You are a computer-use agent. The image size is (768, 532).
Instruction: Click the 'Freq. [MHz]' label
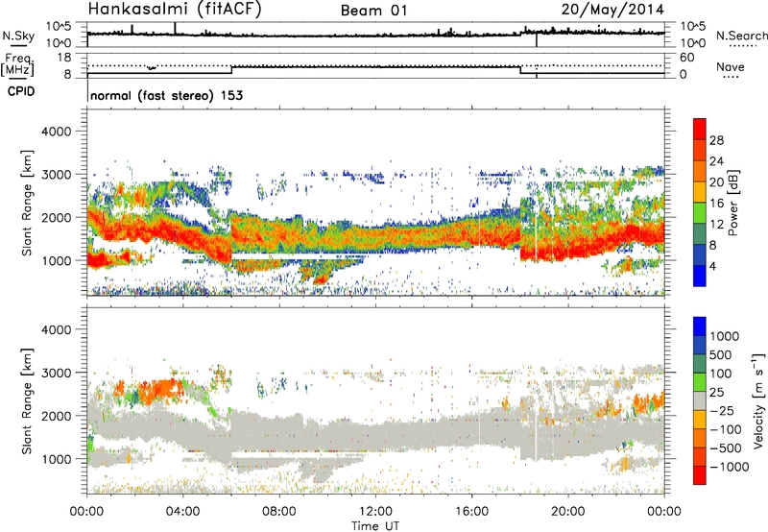pyautogui.click(x=19, y=64)
